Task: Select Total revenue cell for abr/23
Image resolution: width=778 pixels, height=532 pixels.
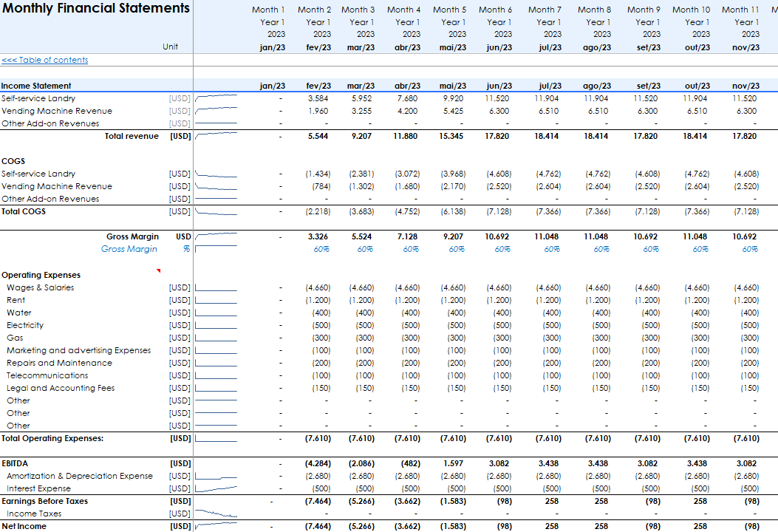Action: point(406,136)
